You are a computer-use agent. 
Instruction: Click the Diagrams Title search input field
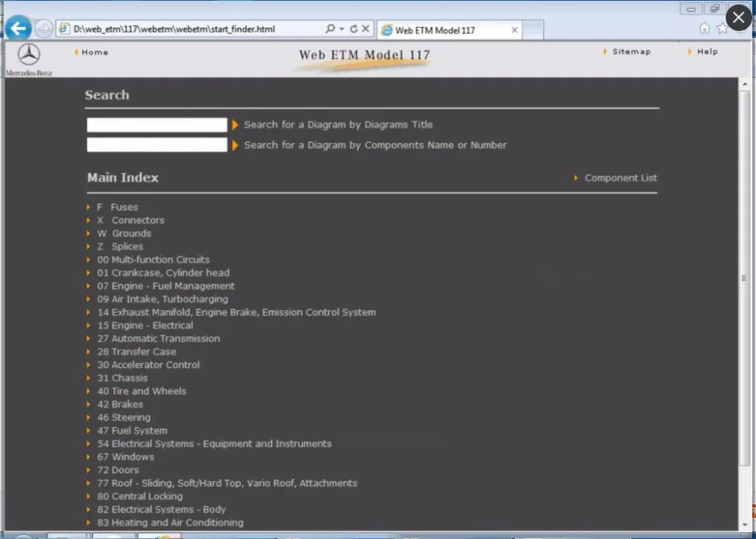[156, 125]
